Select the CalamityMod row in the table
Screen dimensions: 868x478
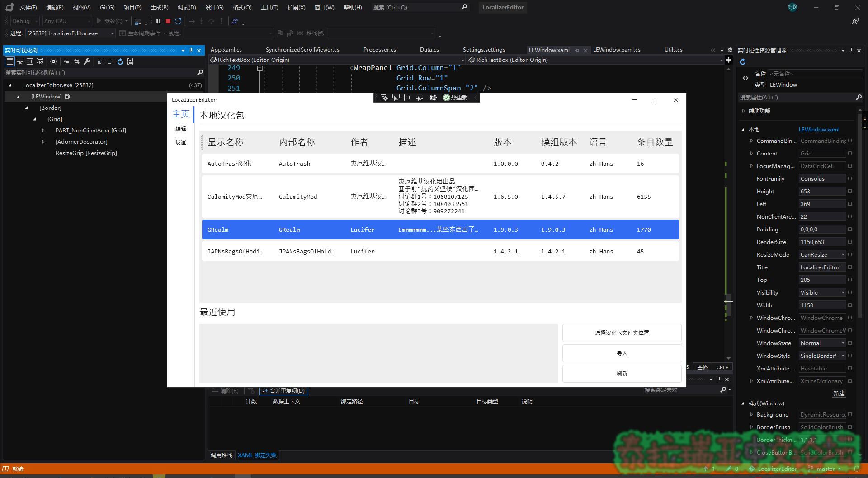pyautogui.click(x=440, y=197)
